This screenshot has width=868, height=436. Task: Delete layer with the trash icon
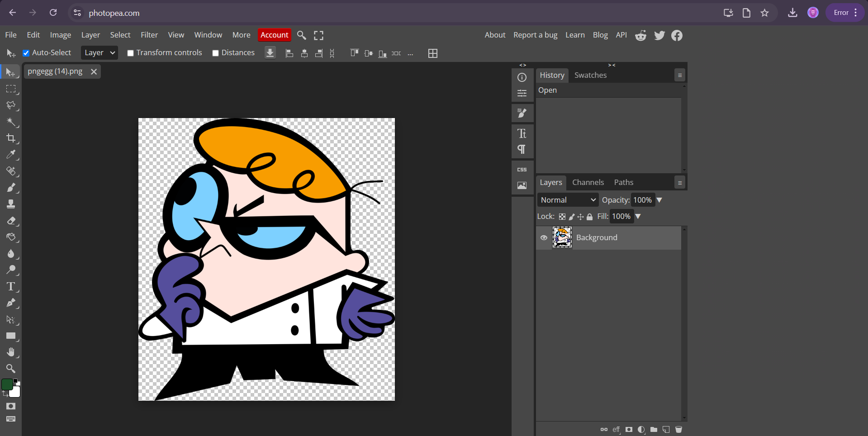click(678, 430)
